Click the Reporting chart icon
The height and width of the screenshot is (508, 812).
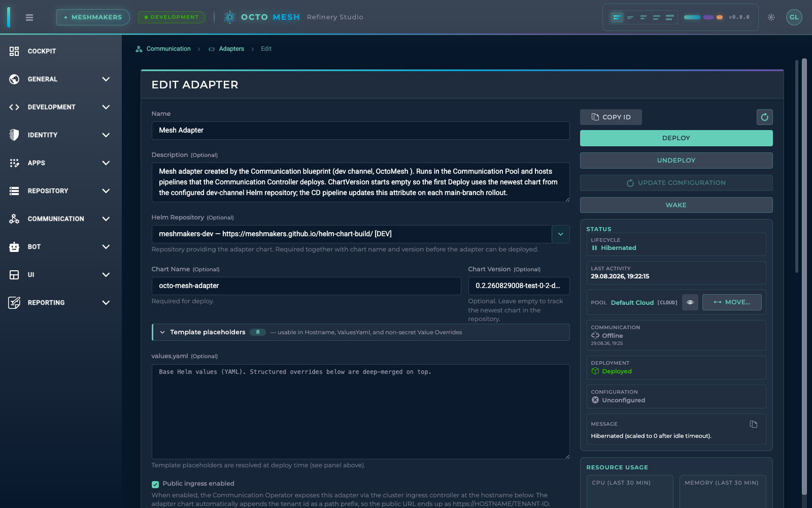point(14,303)
